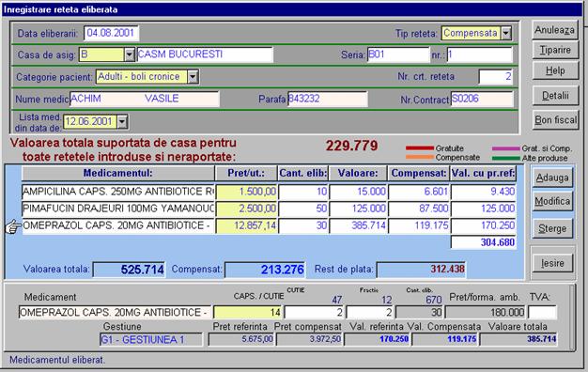
Task: Click the Rest de plata field 312.438
Action: coord(421,269)
